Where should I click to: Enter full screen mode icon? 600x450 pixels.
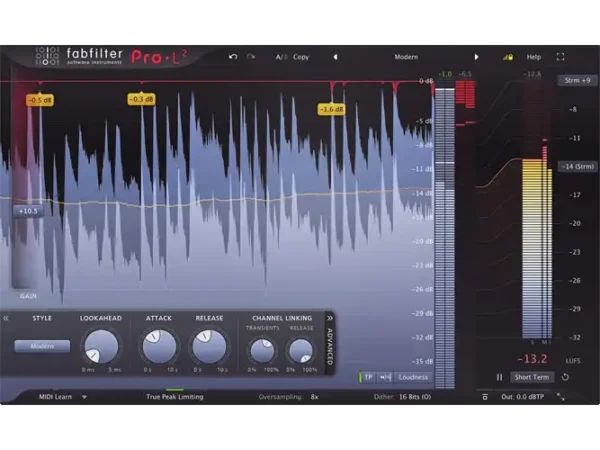tap(560, 57)
